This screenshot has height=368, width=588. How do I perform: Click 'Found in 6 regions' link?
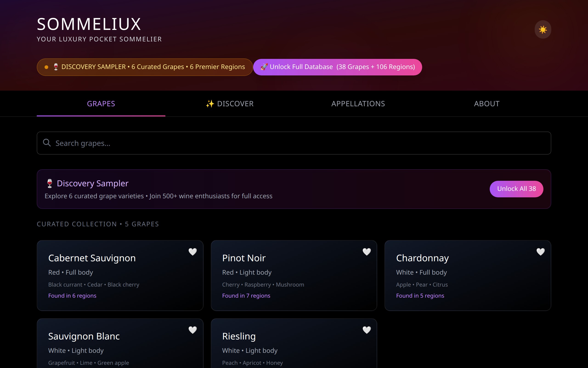pyautogui.click(x=72, y=296)
